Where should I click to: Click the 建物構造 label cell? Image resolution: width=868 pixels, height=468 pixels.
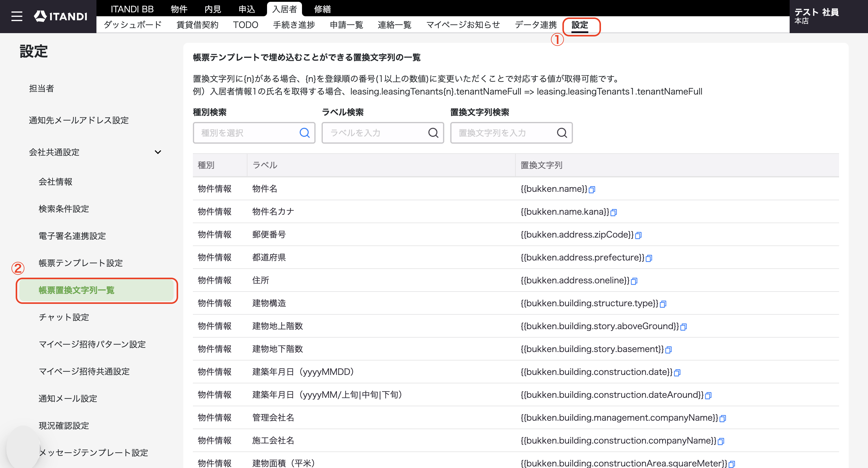pos(269,303)
